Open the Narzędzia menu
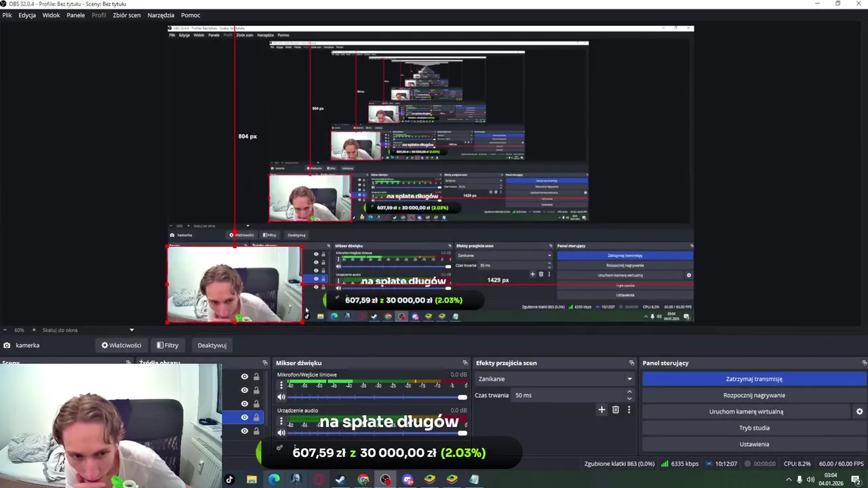 [161, 15]
